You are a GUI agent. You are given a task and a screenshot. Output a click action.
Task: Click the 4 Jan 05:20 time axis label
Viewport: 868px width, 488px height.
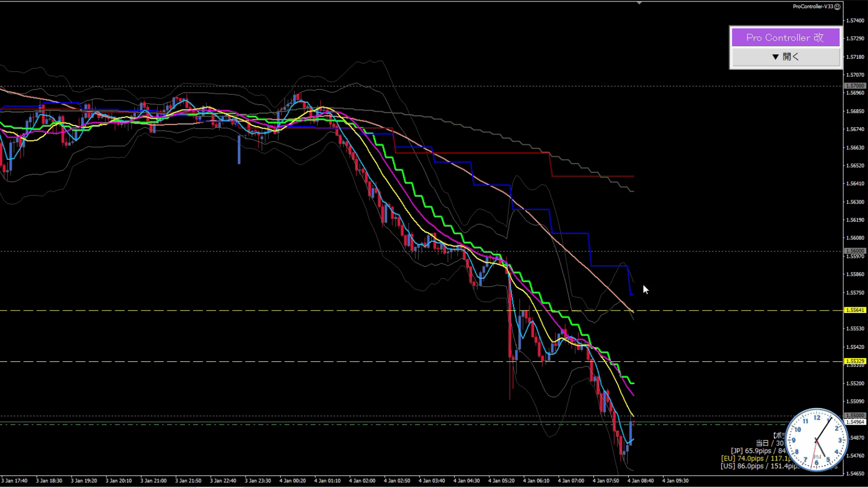pyautogui.click(x=501, y=481)
